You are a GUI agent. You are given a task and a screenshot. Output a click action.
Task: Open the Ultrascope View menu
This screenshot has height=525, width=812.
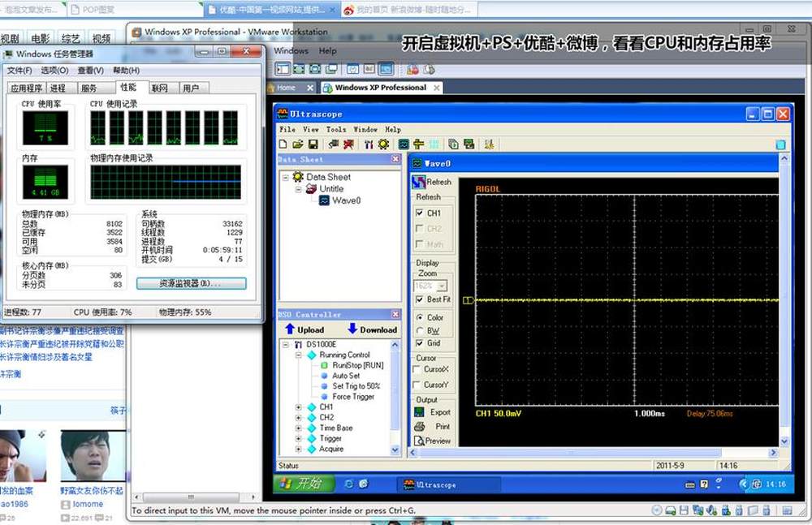coord(311,130)
